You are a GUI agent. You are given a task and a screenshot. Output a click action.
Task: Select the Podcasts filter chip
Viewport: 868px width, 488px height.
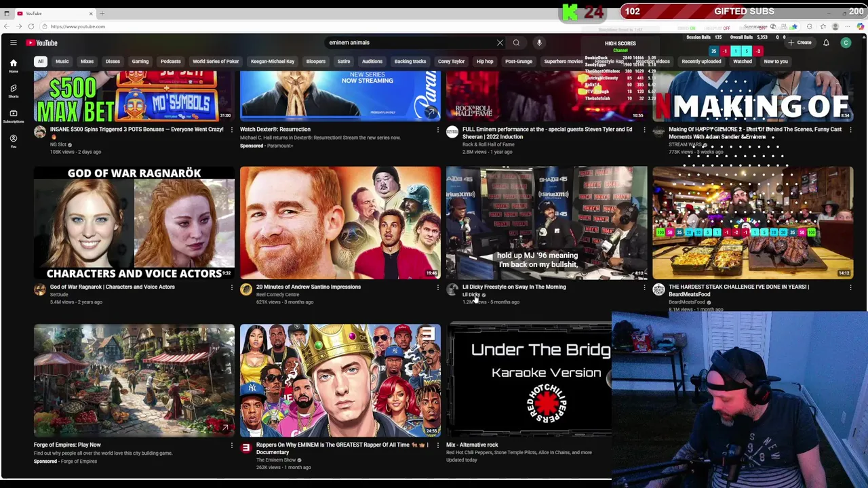(x=170, y=62)
